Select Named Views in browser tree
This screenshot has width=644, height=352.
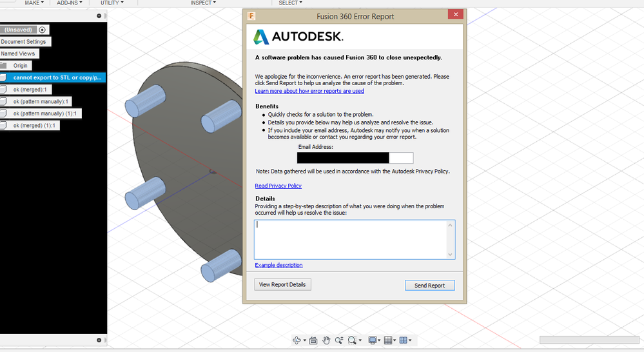pyautogui.click(x=18, y=54)
